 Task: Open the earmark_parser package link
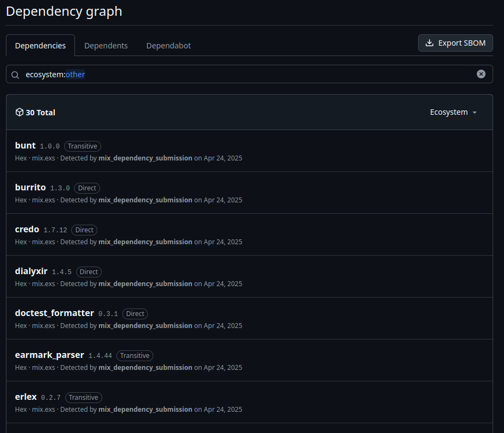coord(49,355)
